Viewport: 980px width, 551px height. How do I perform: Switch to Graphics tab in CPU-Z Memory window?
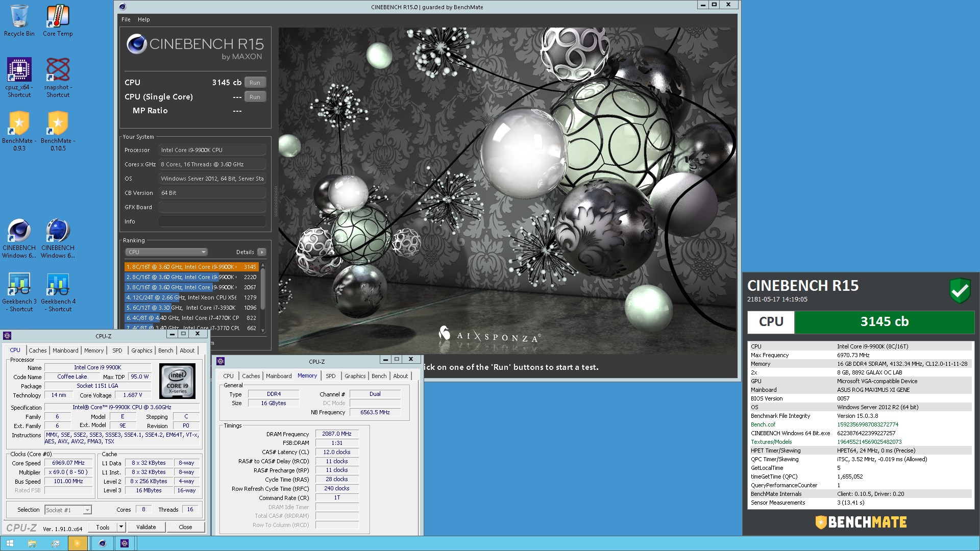(x=355, y=376)
